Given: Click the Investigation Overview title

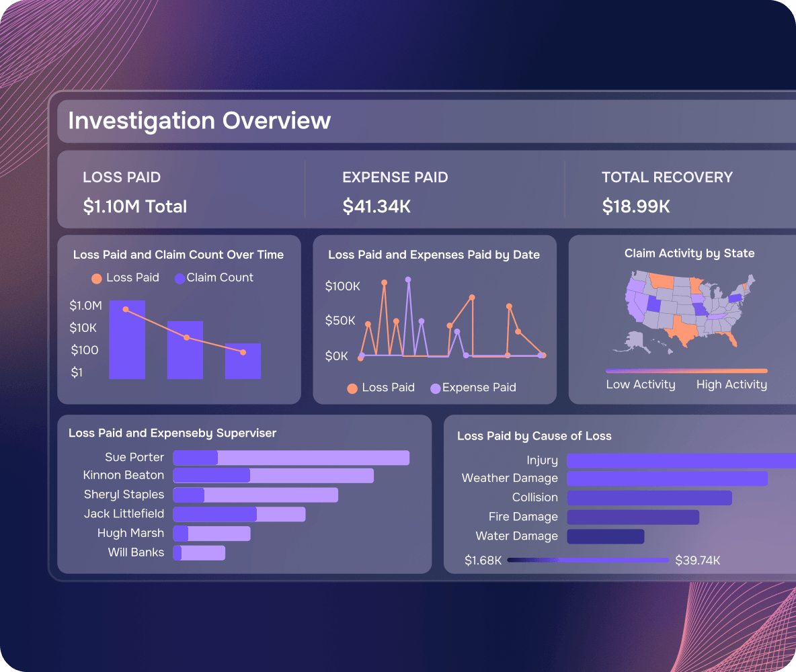Looking at the screenshot, I should [x=200, y=121].
